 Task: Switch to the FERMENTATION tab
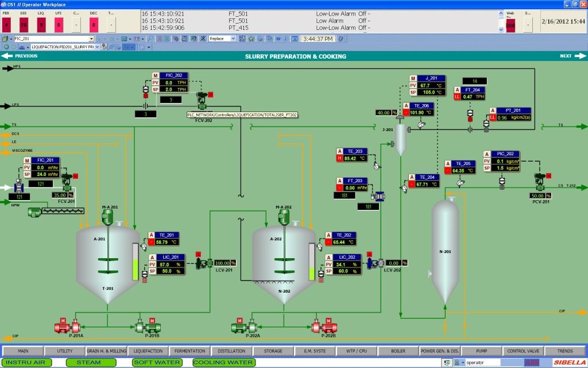coord(189,351)
